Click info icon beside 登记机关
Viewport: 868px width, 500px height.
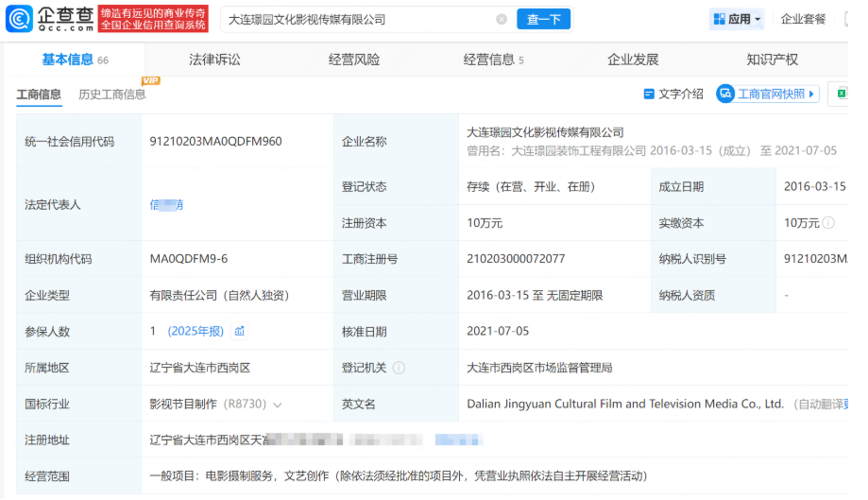(x=399, y=368)
